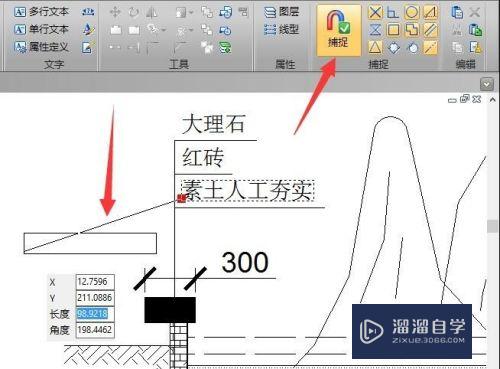Viewport: 500px width, 369px height.
Task: Click the X coordinate input field
Action: [95, 282]
